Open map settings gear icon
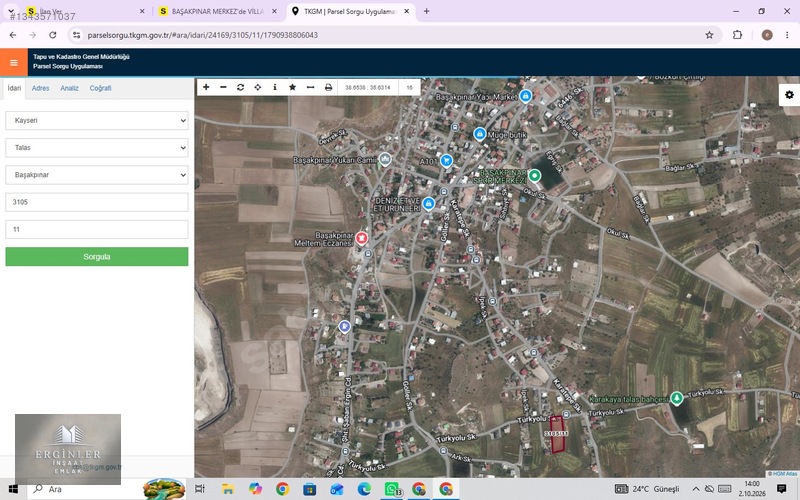 pos(789,95)
